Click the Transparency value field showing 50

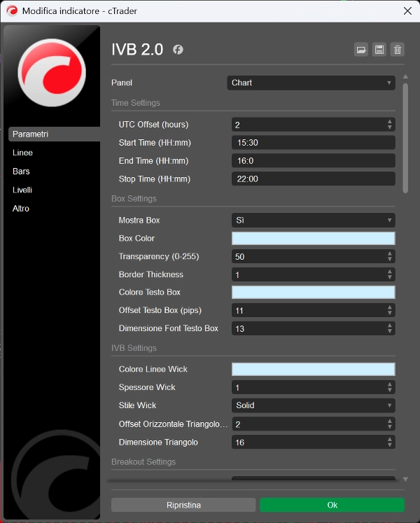pos(308,256)
